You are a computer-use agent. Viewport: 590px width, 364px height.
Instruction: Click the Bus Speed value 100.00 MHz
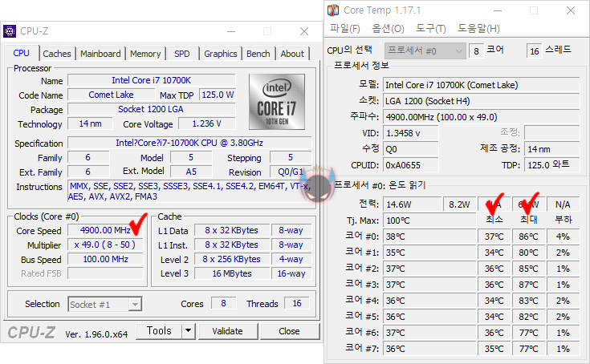105,259
